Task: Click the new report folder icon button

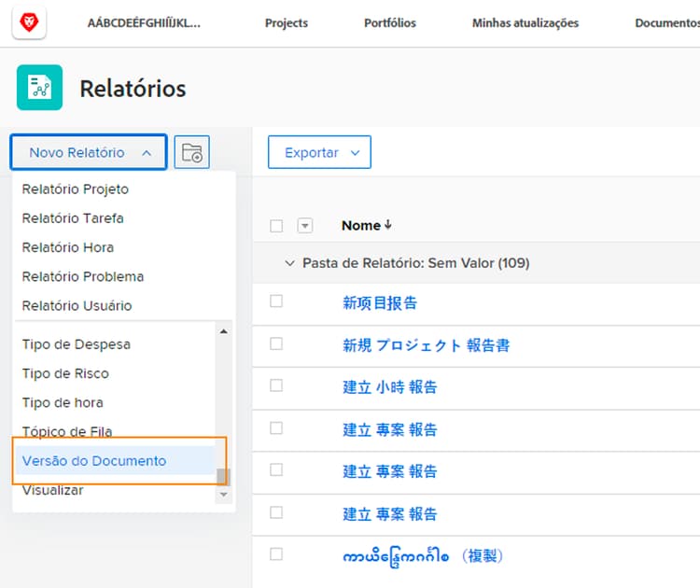Action: [192, 152]
